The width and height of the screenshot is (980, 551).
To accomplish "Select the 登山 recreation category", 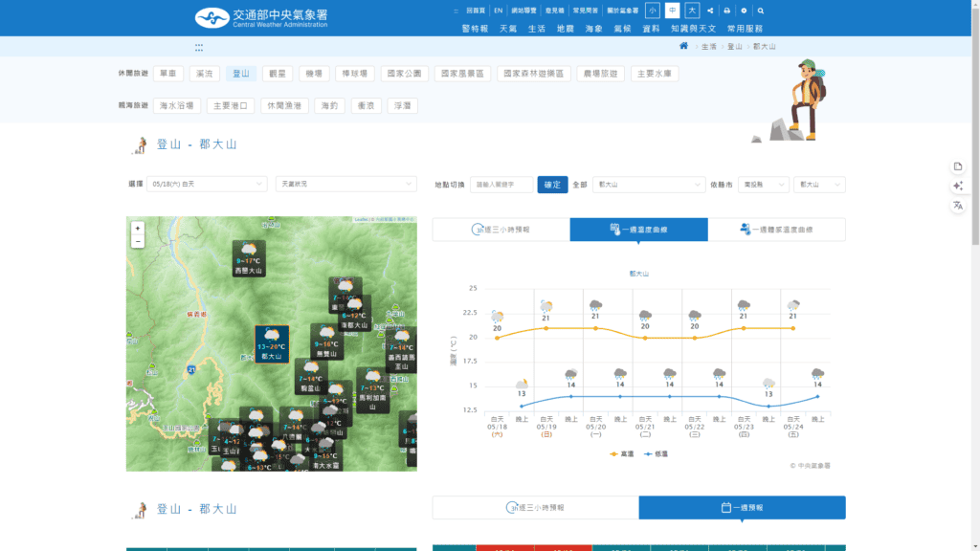I will point(241,74).
